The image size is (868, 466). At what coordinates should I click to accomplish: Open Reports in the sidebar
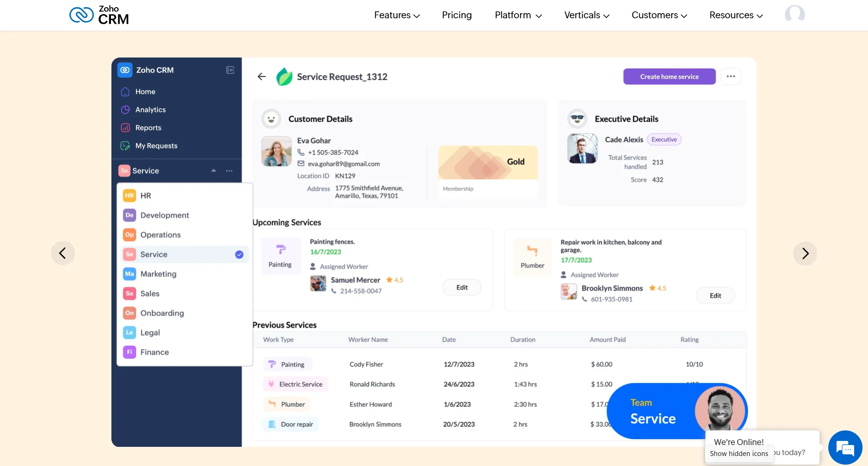(148, 127)
